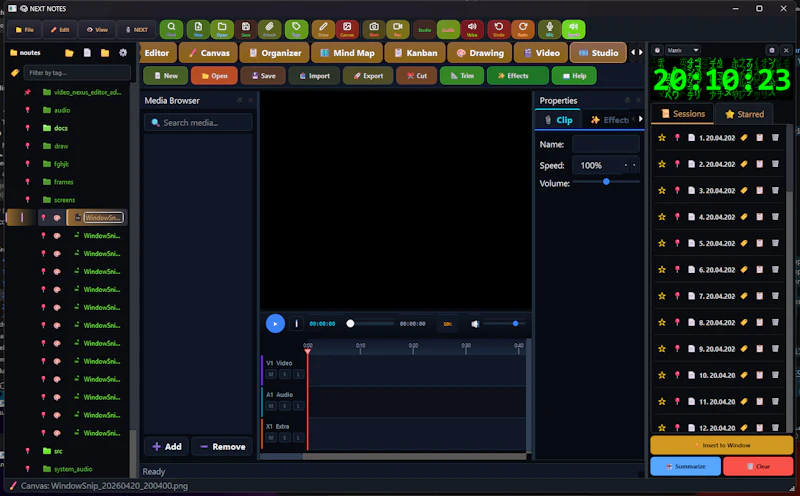Click the Find magnifier toolbar icon

[x=171, y=29]
